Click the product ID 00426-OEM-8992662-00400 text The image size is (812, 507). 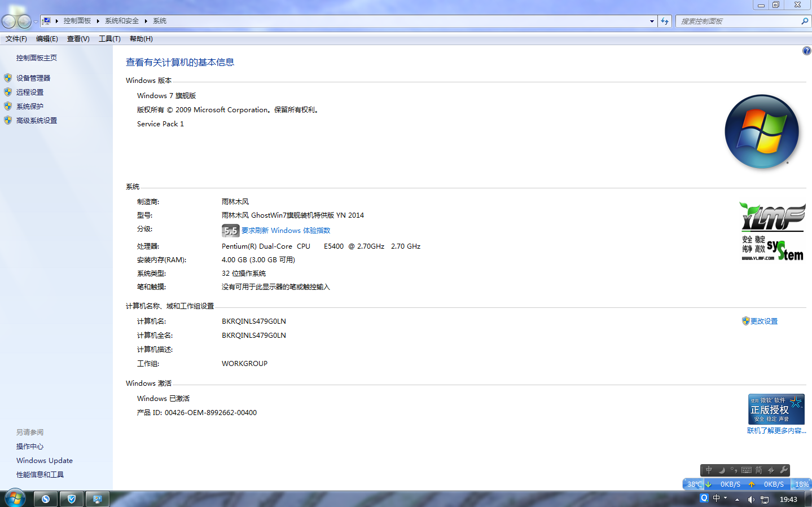pyautogui.click(x=211, y=413)
